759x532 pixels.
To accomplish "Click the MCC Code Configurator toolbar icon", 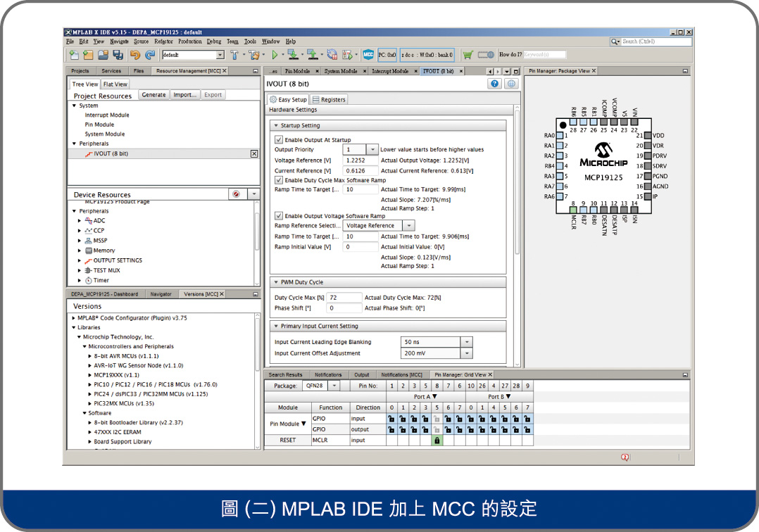I will pos(368,55).
